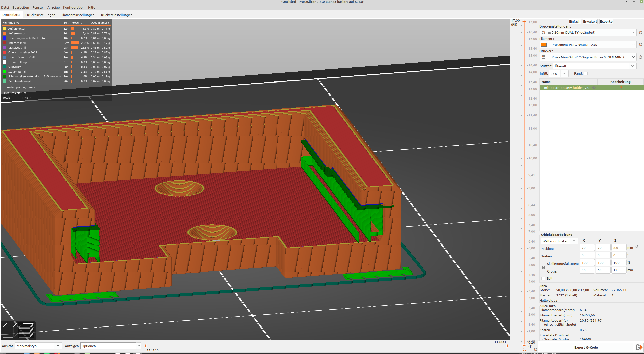Screen dimensions: 644x354
Task: Click the yellow Außenkontur legend swatch
Action: coord(4,29)
